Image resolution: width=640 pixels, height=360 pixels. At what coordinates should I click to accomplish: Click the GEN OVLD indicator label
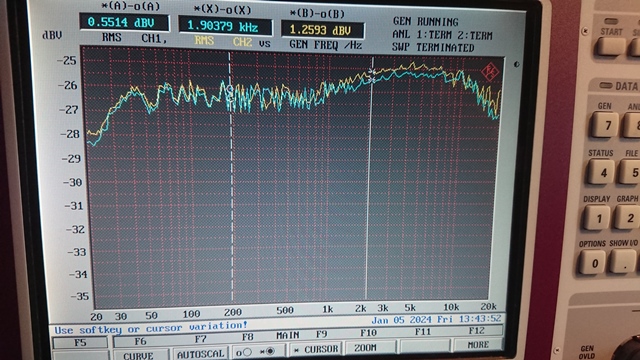(x=587, y=352)
